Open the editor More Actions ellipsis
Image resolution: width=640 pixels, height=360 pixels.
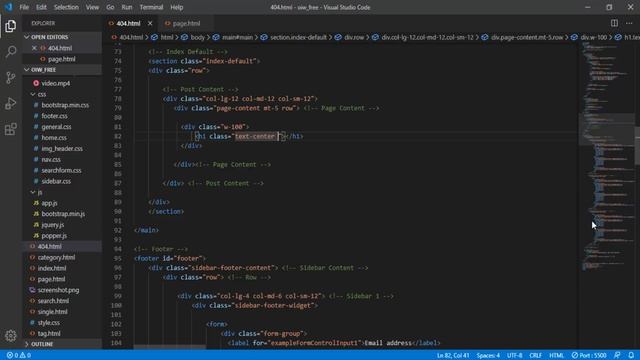tap(629, 23)
